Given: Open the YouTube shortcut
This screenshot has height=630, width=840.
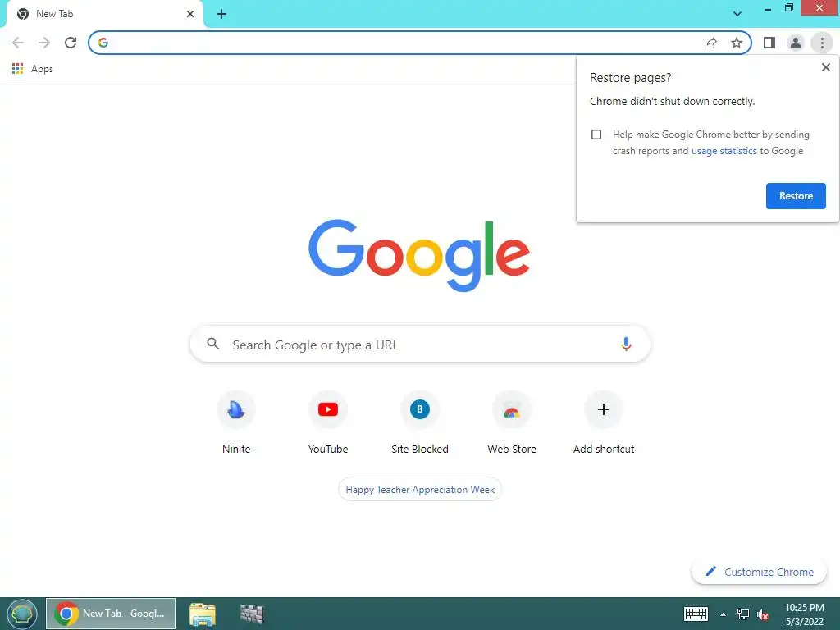Looking at the screenshot, I should (328, 423).
